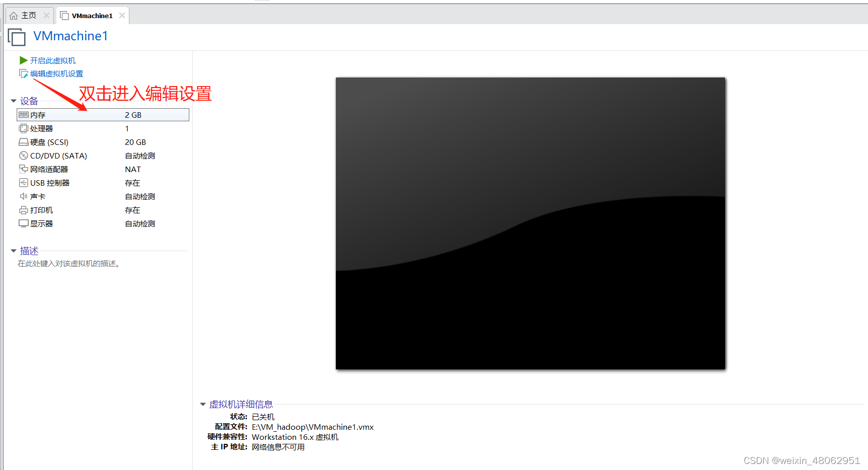Click the USB 控制器 icon
The image size is (868, 470).
coord(24,183)
